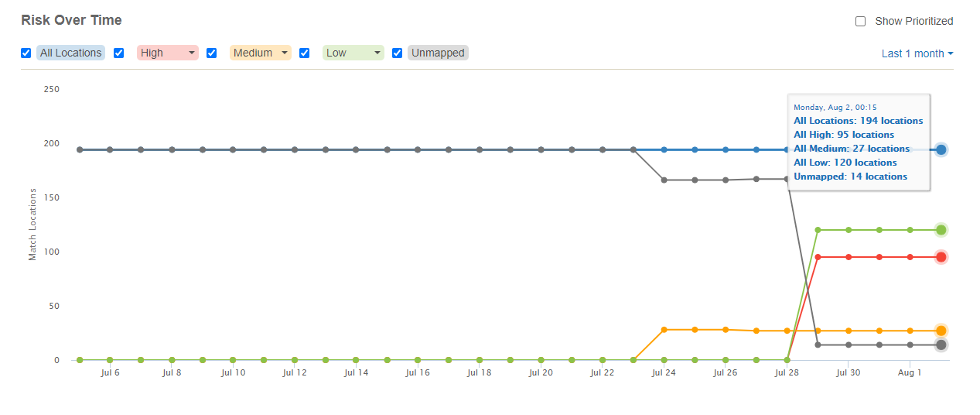This screenshot has height=415, width=980.
Task: Uncheck the Unmapped checkbox
Action: [x=398, y=53]
